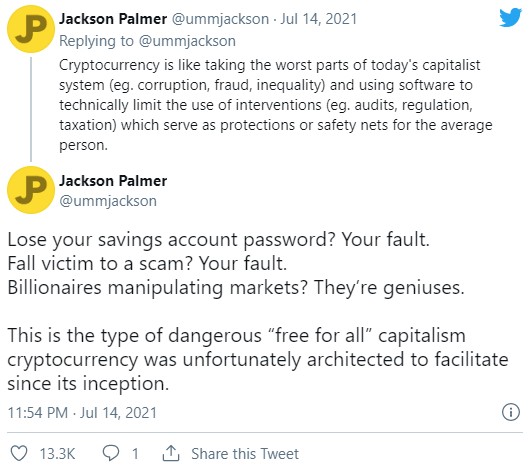
Task: Click the thread connector line
Action: 31,109
